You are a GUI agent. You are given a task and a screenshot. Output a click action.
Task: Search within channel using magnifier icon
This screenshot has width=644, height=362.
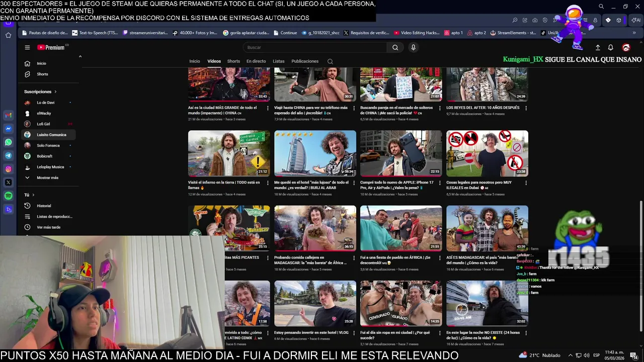pyautogui.click(x=330, y=61)
